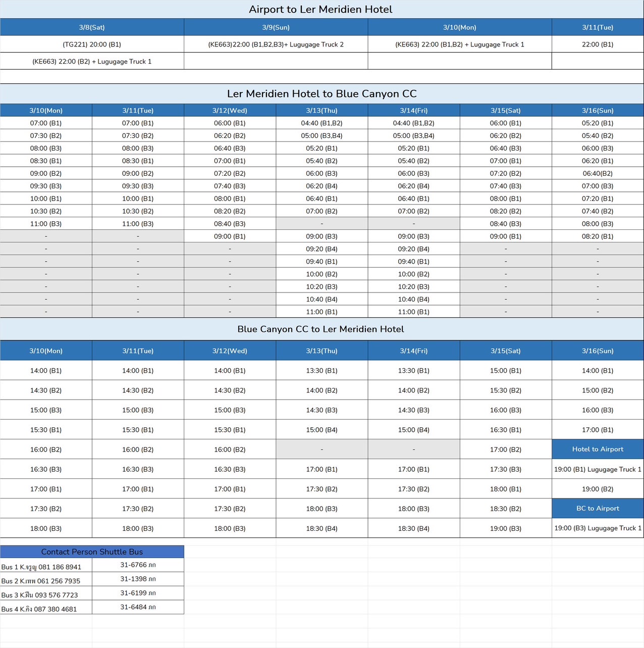Click the "15:00 (B1)" cell
Viewport: 644px width, 648px height.
click(506, 371)
